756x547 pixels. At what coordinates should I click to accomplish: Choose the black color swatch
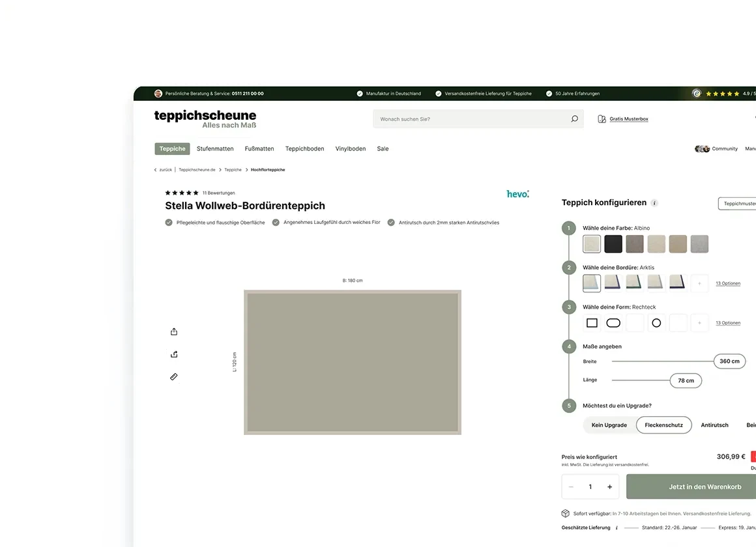[x=613, y=244]
